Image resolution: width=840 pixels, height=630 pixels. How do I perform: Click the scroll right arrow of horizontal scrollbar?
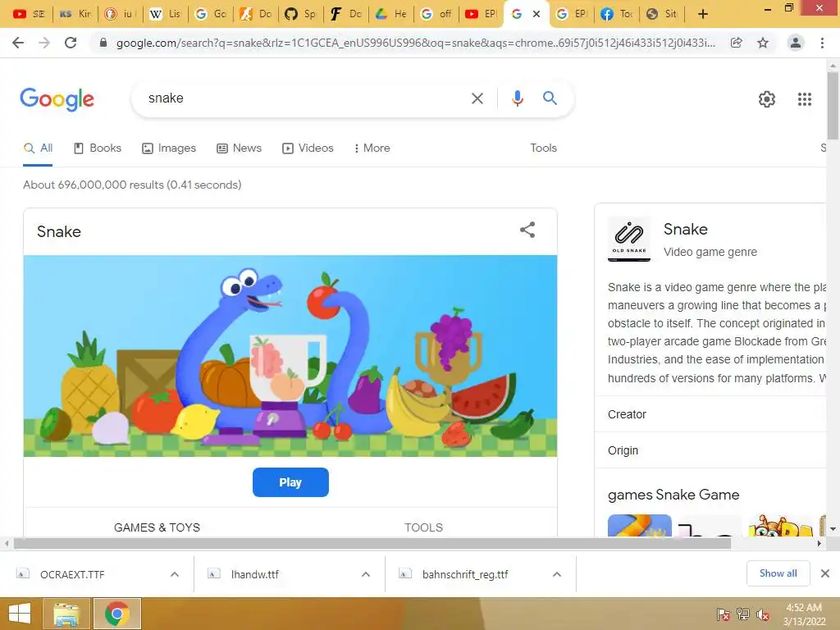tap(819, 543)
